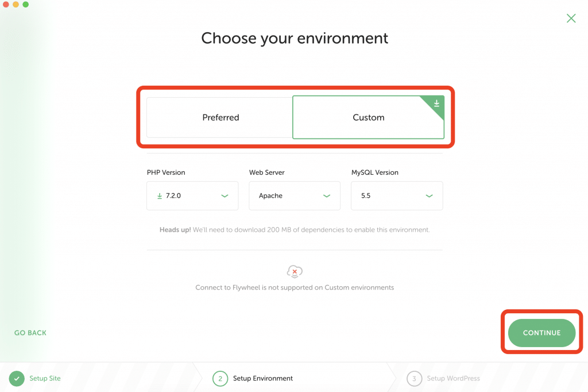This screenshot has width=588, height=392.
Task: Click the CONTINUE button
Action: [541, 333]
